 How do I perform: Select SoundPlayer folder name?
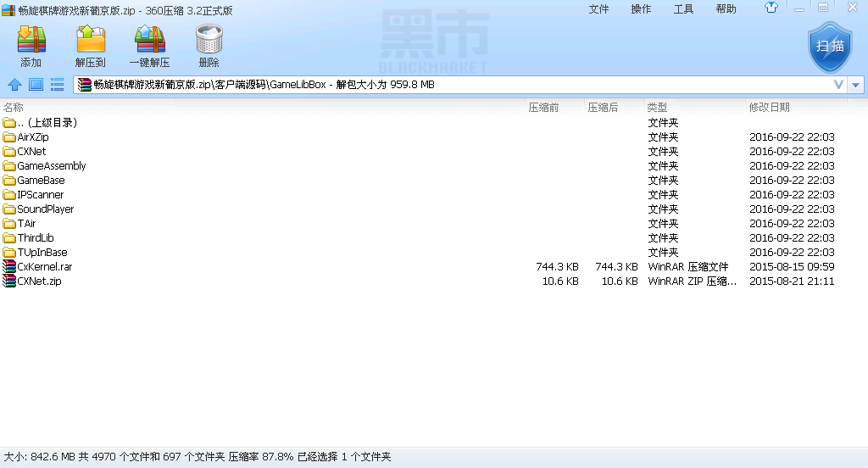click(46, 209)
